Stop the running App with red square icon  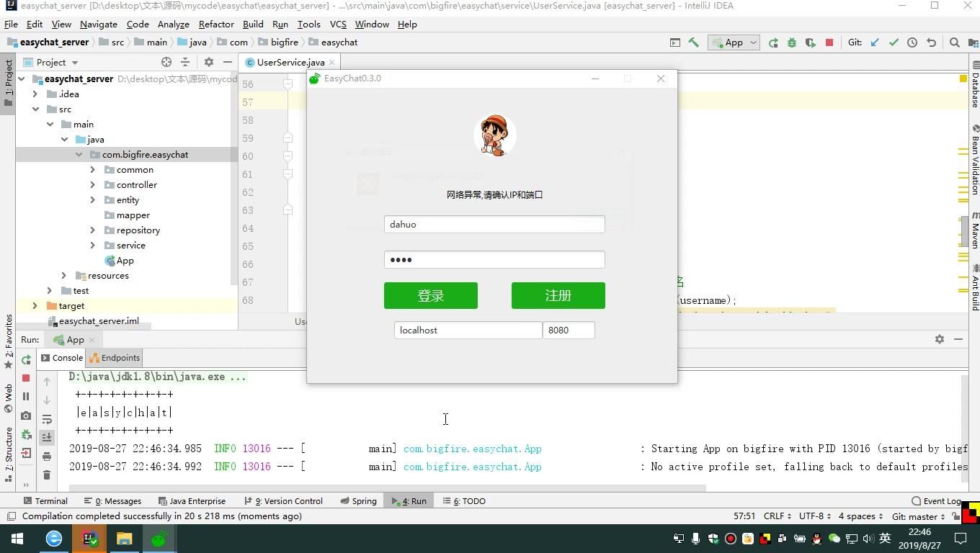click(829, 42)
